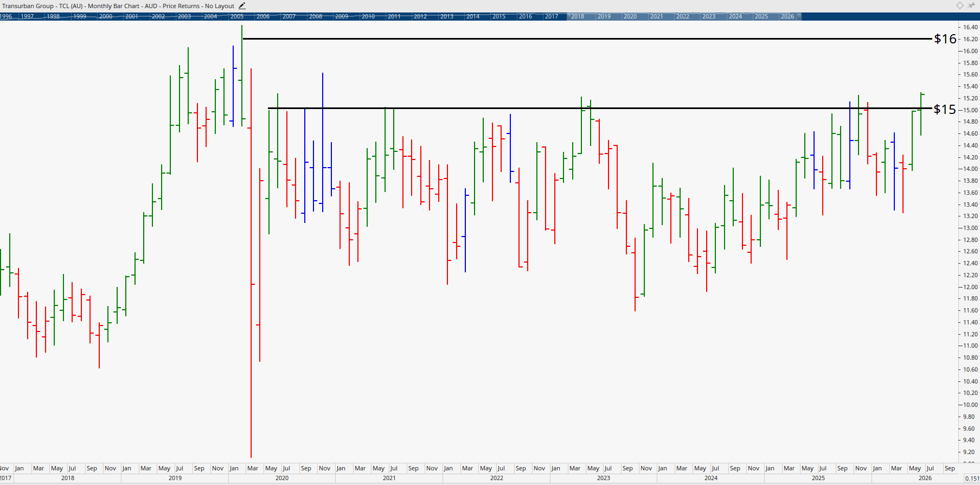Select the lower horizontal resistance line at $15
Viewport: 980px width, 485px height.
(x=600, y=108)
